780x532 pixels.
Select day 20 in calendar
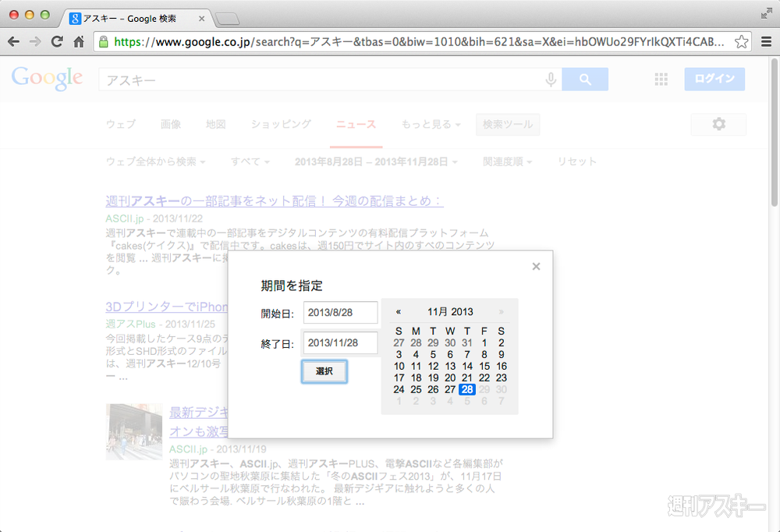tap(450, 378)
